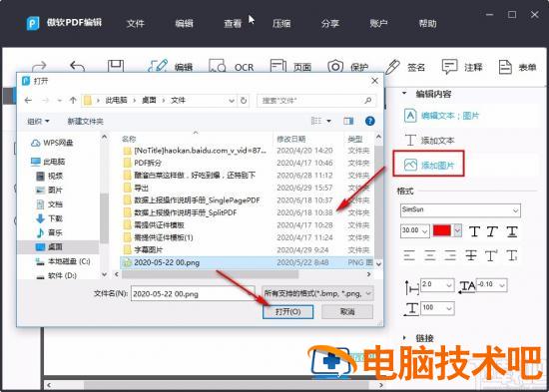Open the 账户 menu
Viewport: 549px width, 392px height.
pos(378,24)
